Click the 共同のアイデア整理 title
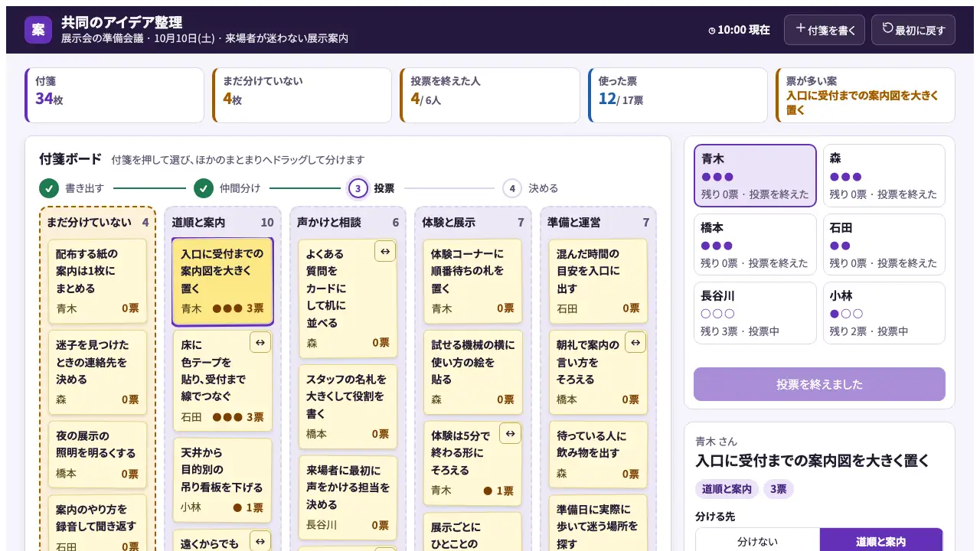 point(122,22)
